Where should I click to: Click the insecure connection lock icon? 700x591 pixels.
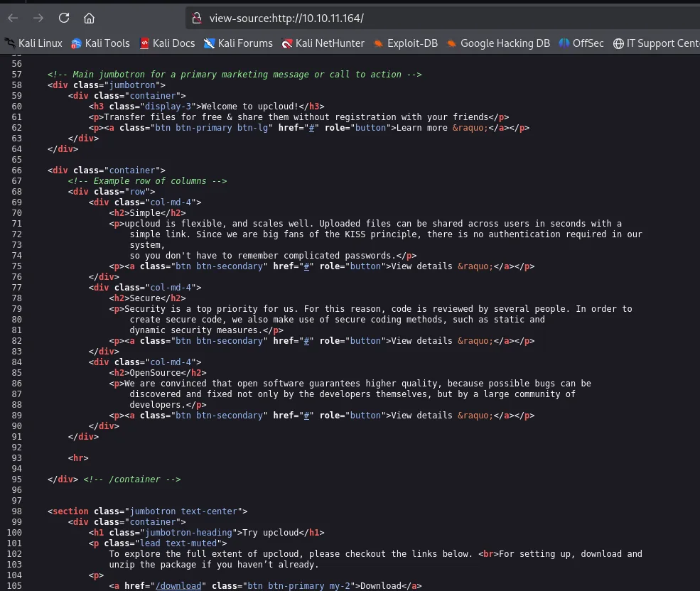[x=196, y=18]
